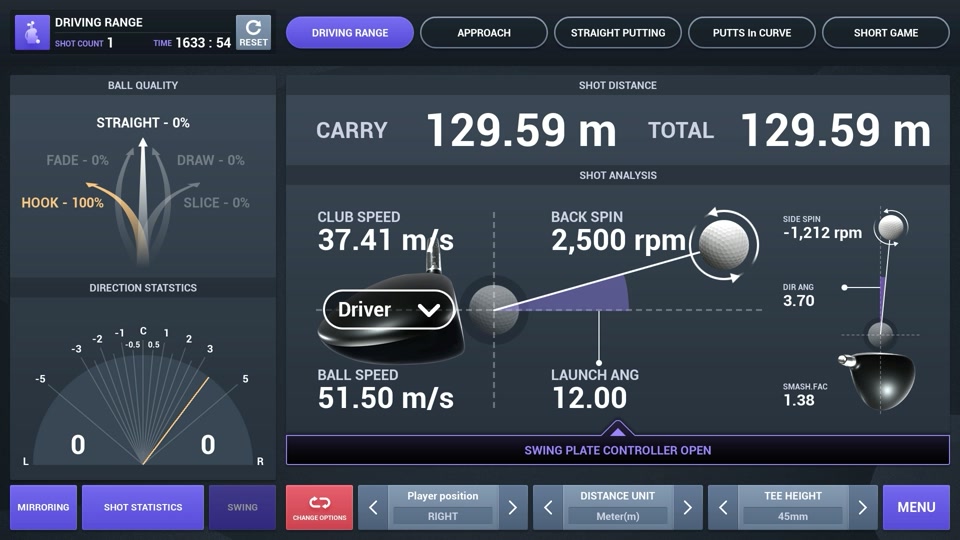The image size is (960, 540).
Task: Click the orange line in direction gauge
Action: (x=176, y=421)
